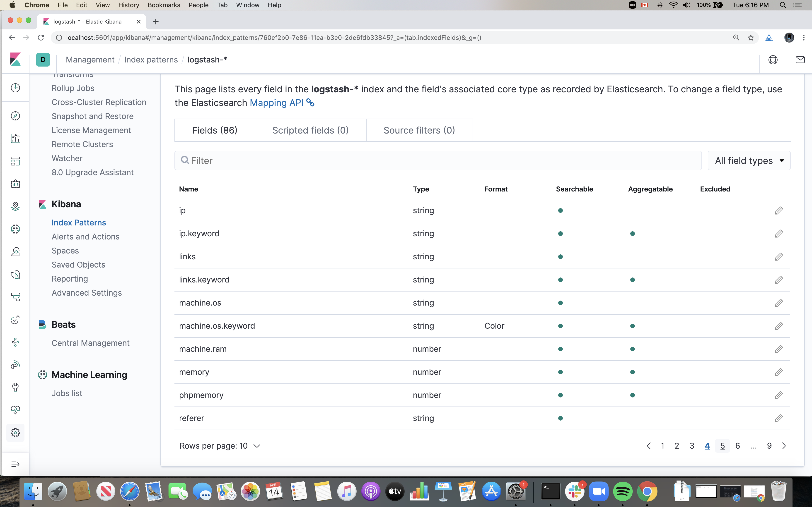Switch to the Source filters tab
812x507 pixels.
tap(419, 130)
